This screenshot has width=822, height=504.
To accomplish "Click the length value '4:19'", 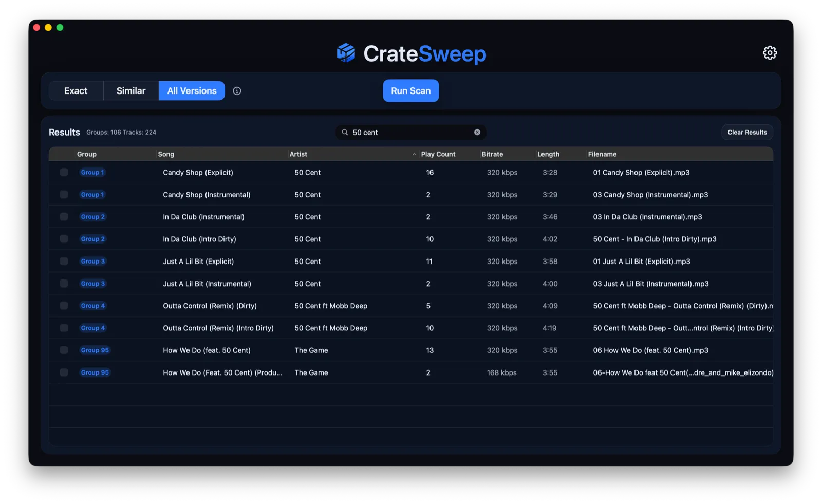I will point(549,328).
